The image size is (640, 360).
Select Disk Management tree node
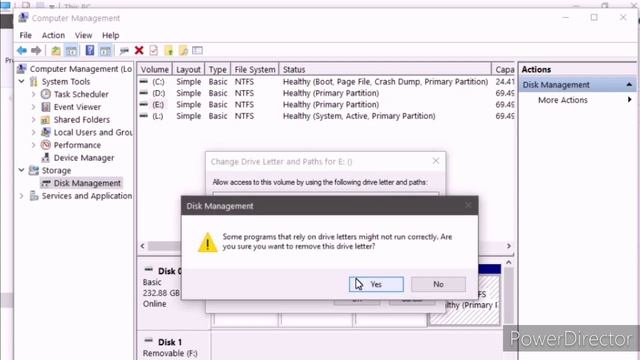coord(87,183)
